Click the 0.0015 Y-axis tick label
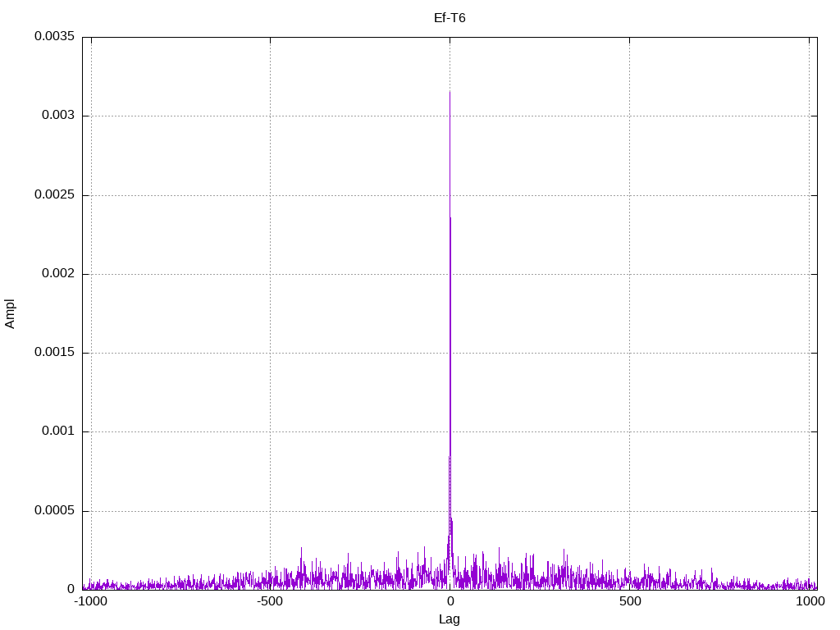The image size is (840, 630). (x=55, y=352)
